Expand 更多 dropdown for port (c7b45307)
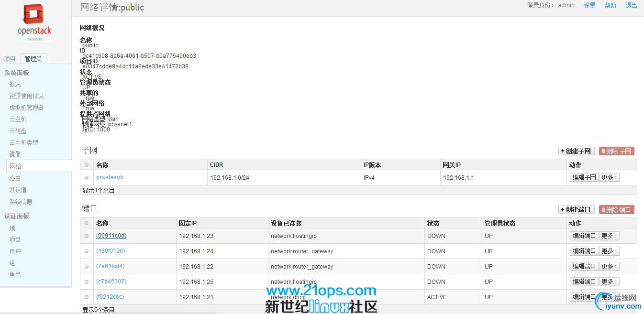 click(609, 282)
